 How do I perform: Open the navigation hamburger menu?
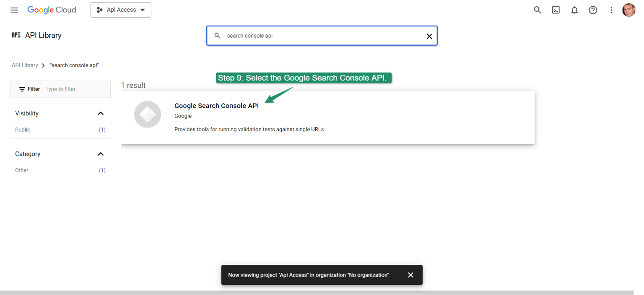[14, 10]
